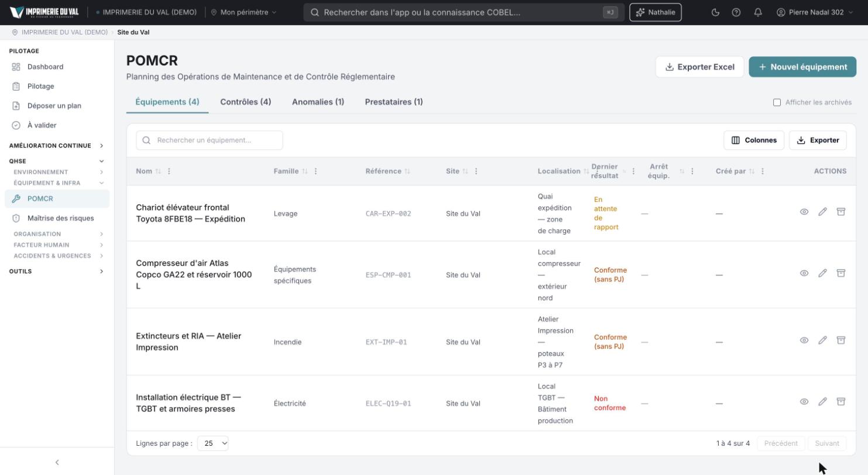View Chariot élévateur frontal equipment details
Viewport: 868px width, 475px height.
pos(804,212)
